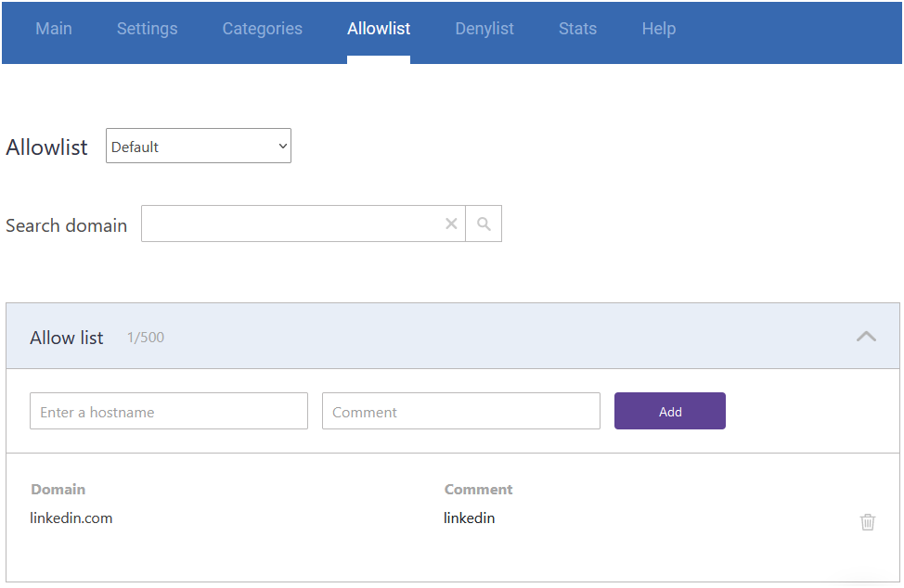904x588 pixels.
Task: Clear the search domain field with X
Action: click(x=451, y=224)
